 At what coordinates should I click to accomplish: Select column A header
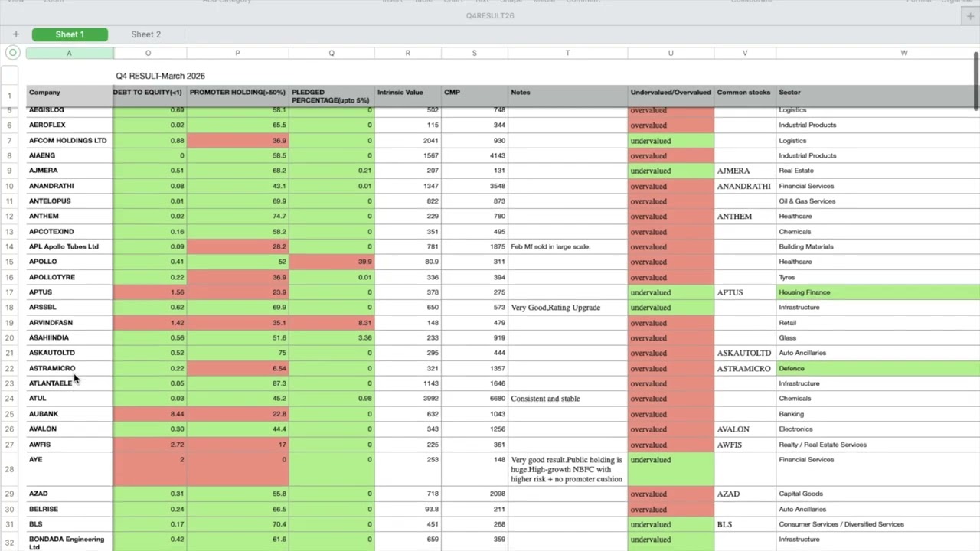(69, 53)
